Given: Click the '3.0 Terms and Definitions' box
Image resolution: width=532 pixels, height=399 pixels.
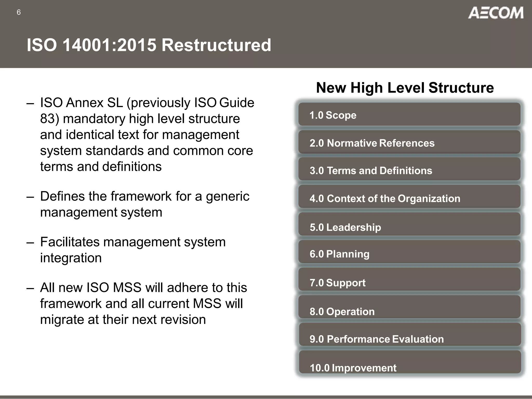Looking at the screenshot, I should (x=409, y=169).
